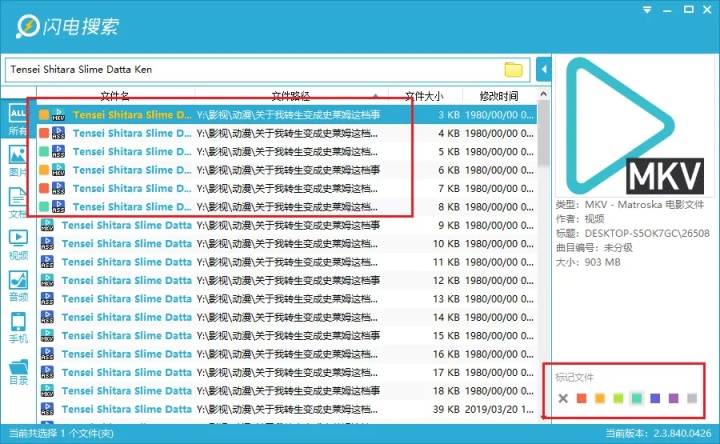The height and width of the screenshot is (444, 720).
Task: Mark the file with the blue color swatch
Action: pyautogui.click(x=655, y=398)
